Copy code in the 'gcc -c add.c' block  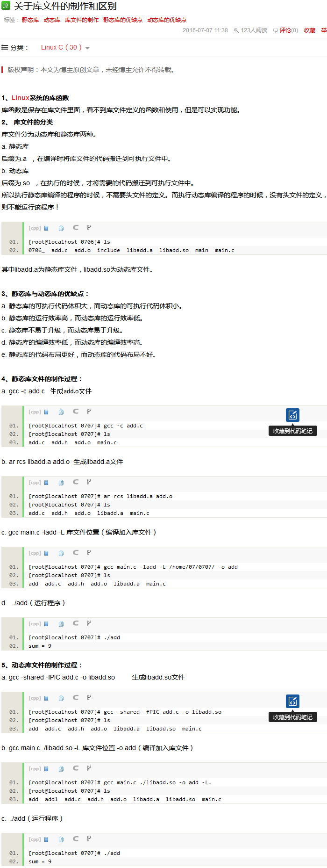point(61,412)
